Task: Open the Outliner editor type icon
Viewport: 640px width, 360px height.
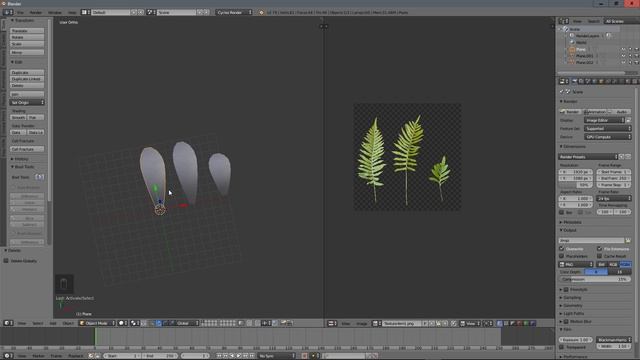Action: point(564,21)
